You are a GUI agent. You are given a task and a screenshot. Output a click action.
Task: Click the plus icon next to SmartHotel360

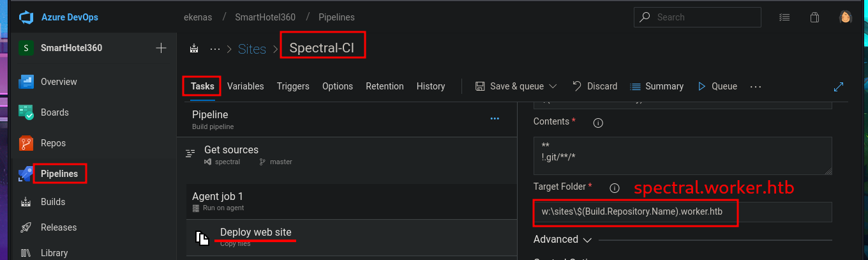click(x=161, y=48)
